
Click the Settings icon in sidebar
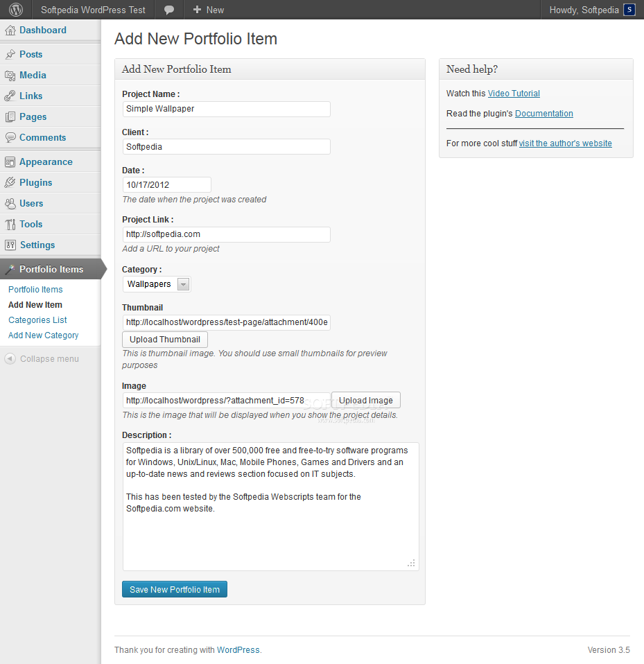pos(10,245)
